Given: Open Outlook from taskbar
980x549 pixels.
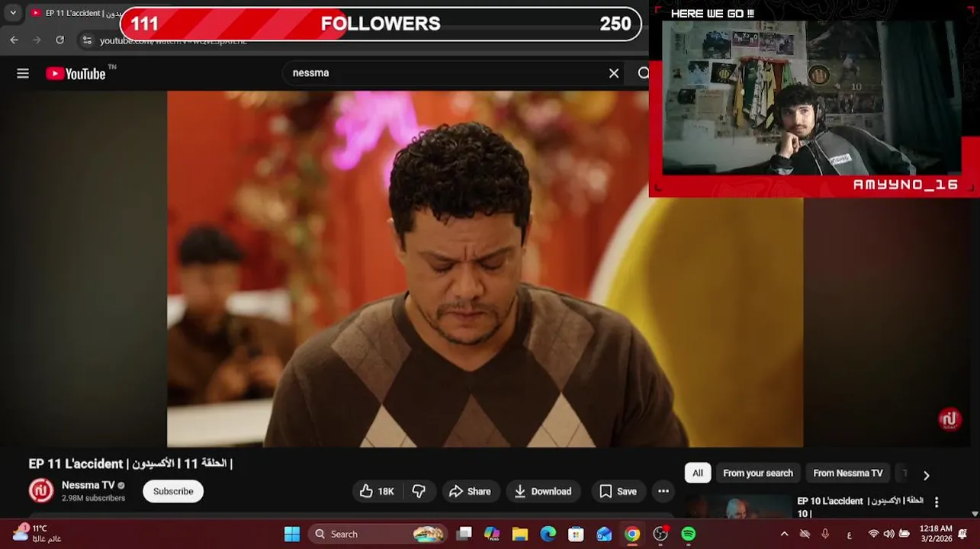Looking at the screenshot, I should click(604, 534).
